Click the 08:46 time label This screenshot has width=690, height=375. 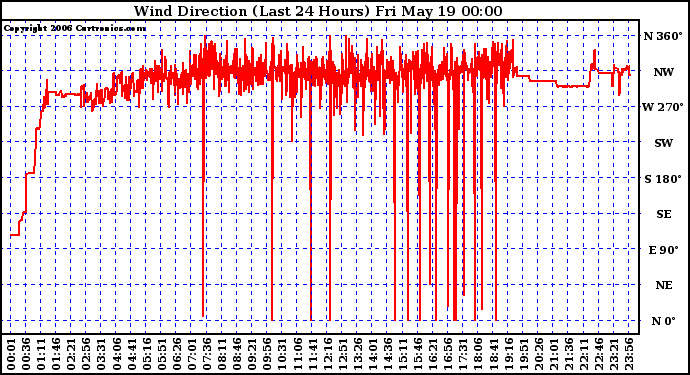[x=237, y=354]
